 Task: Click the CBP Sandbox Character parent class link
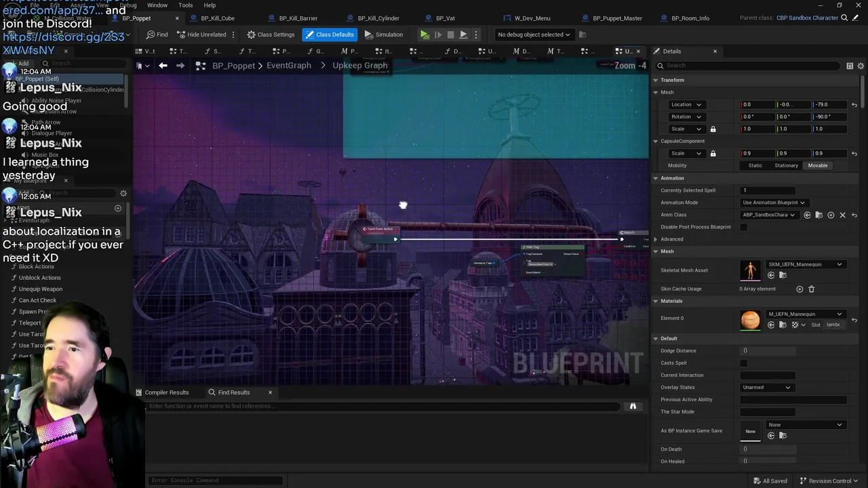[807, 18]
